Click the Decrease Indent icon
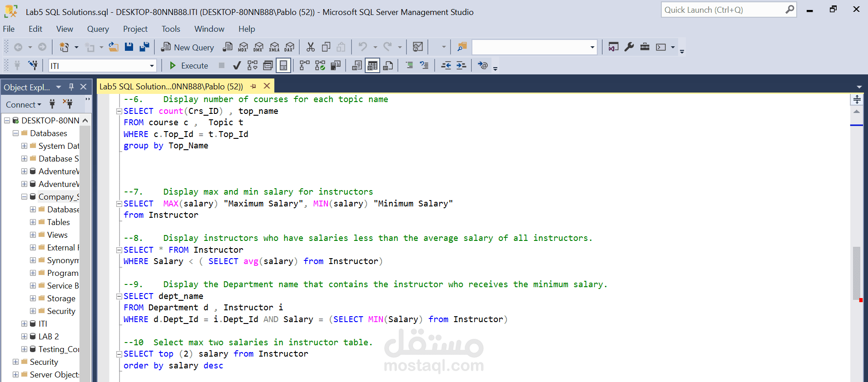868x382 pixels. click(446, 66)
